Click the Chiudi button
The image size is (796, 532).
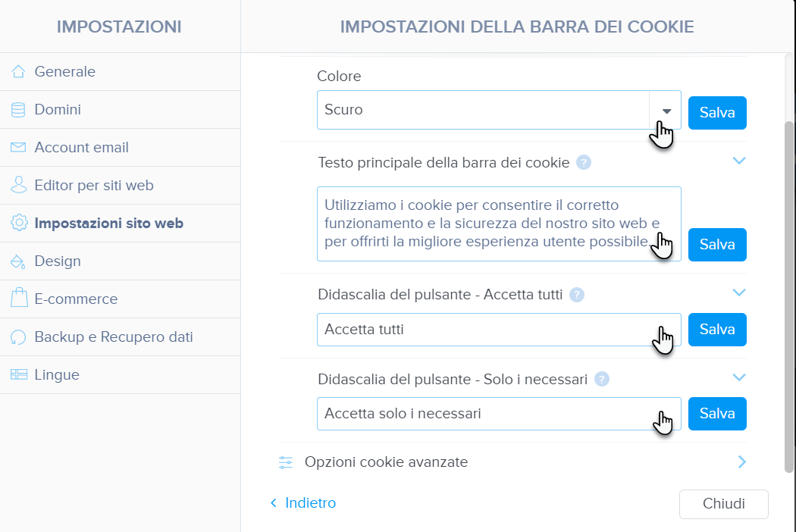pos(724,503)
